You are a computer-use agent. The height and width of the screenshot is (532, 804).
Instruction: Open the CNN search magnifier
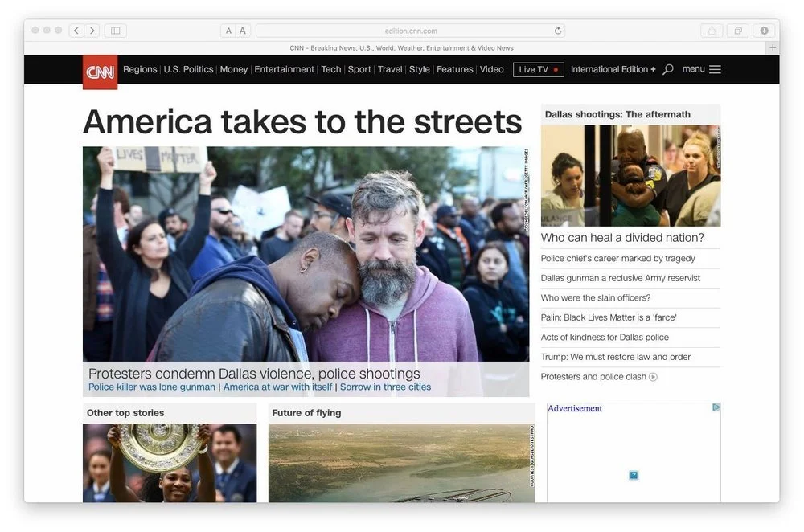coord(668,69)
